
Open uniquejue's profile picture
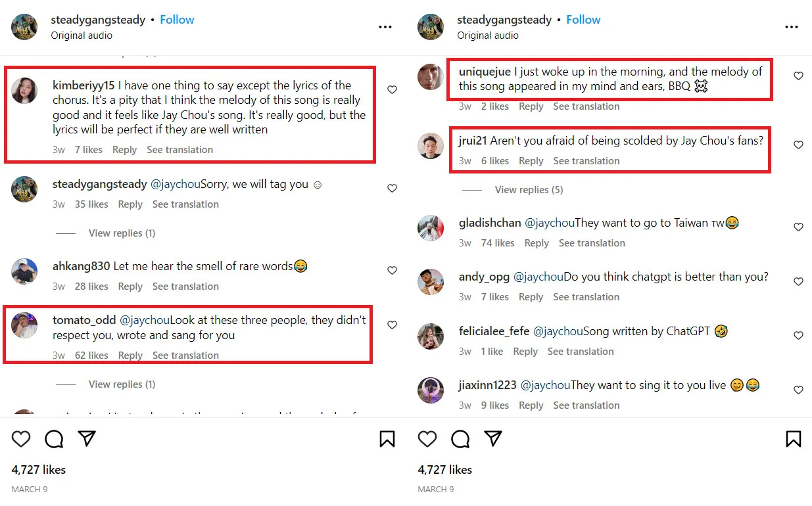click(x=431, y=77)
